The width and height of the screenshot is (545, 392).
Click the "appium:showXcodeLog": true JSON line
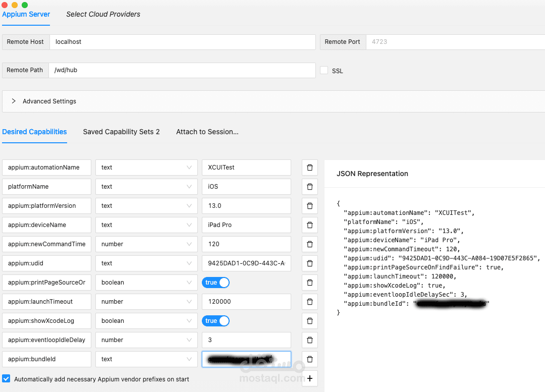click(x=395, y=286)
